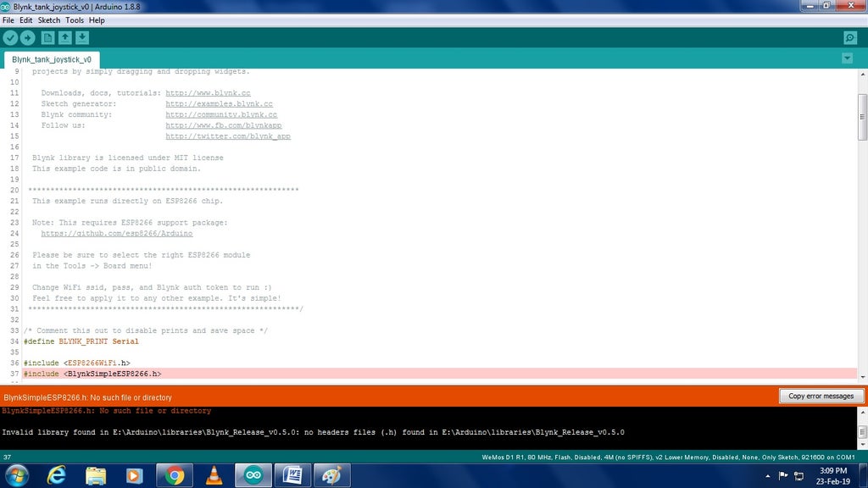Expand the tab options dropdown arrow
Image resolution: width=868 pixels, height=488 pixels.
click(x=847, y=58)
